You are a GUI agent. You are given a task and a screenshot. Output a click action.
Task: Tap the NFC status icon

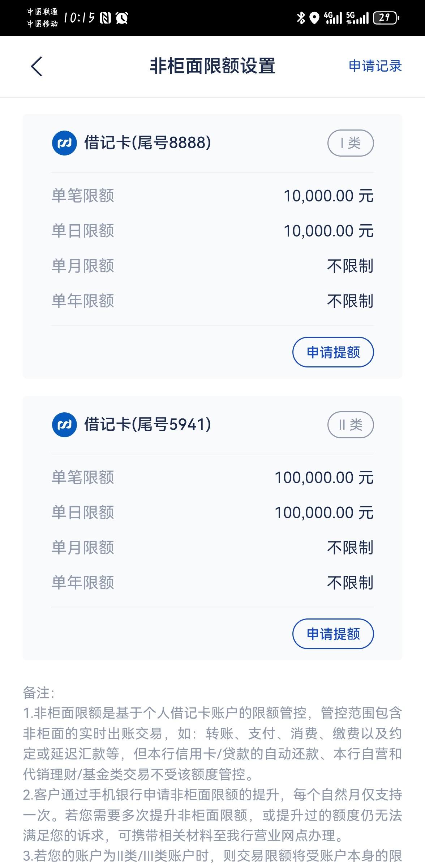(105, 18)
